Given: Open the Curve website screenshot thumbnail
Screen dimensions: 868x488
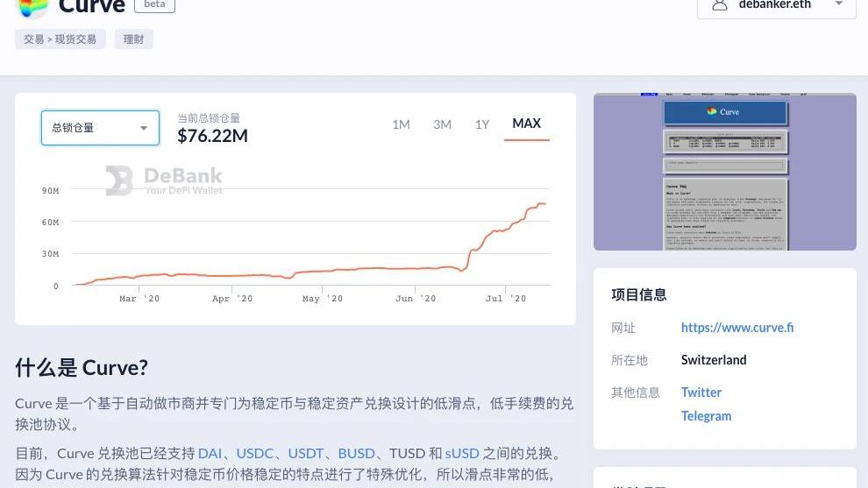Looking at the screenshot, I should [724, 172].
